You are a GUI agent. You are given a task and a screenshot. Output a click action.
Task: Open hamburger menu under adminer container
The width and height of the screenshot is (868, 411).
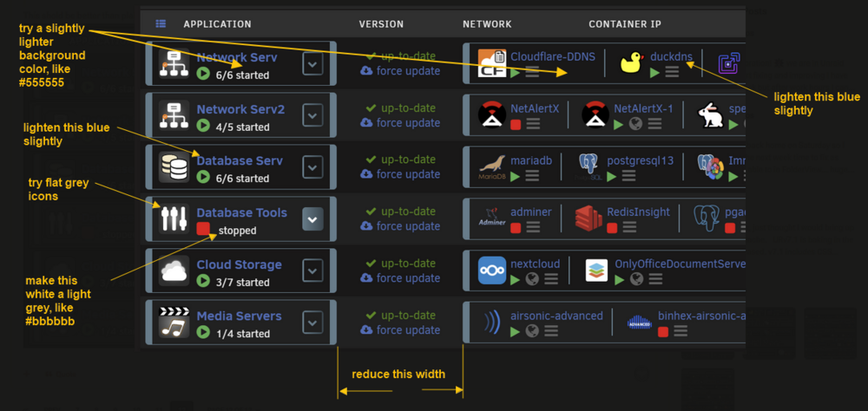tap(533, 227)
